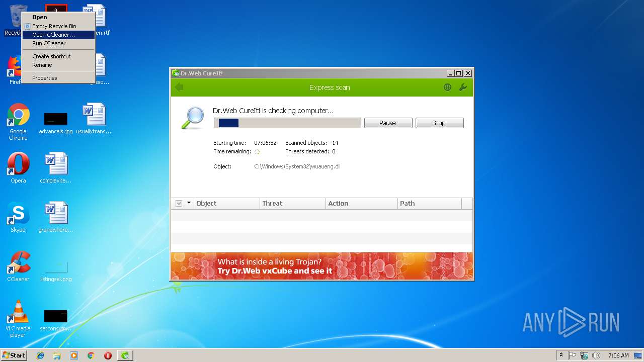
Task: Show hidden tray icons arrow
Action: (x=561, y=355)
